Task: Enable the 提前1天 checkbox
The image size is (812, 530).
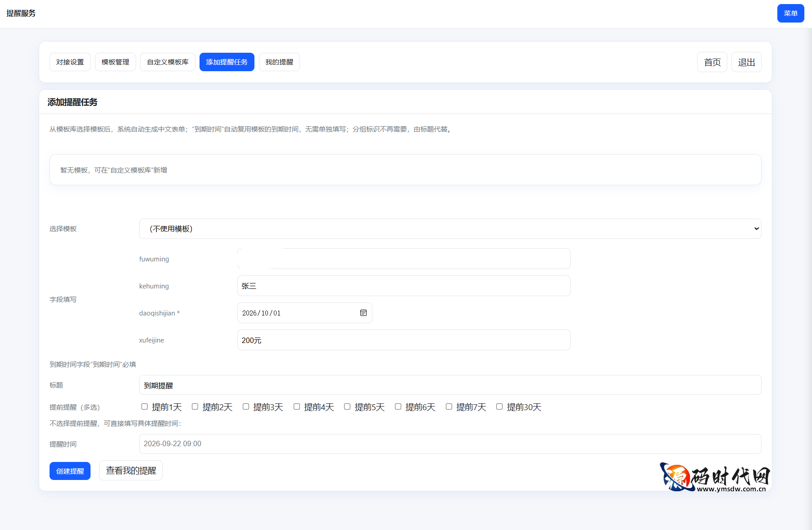Action: (145, 407)
